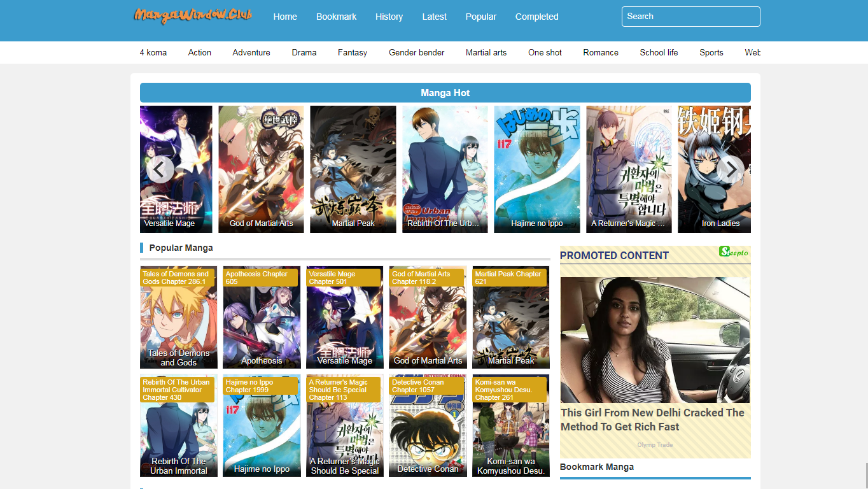Click the promoted ad photo

pyautogui.click(x=655, y=339)
